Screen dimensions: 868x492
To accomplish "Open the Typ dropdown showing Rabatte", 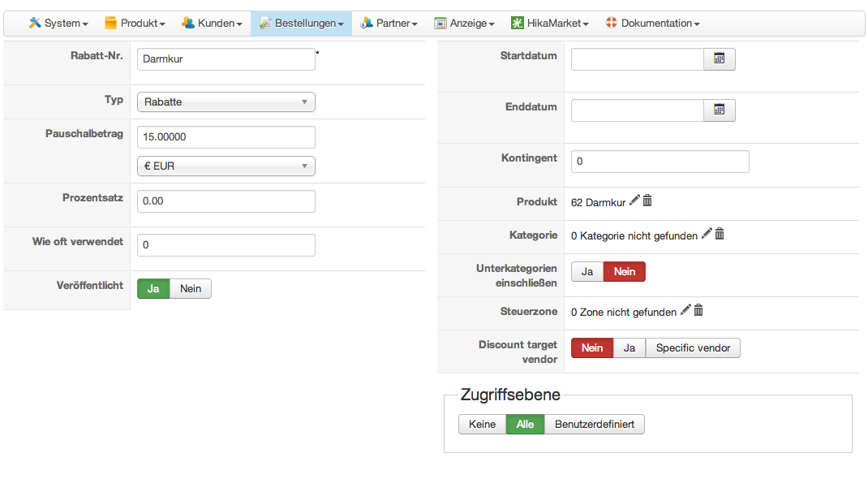I will pos(226,101).
